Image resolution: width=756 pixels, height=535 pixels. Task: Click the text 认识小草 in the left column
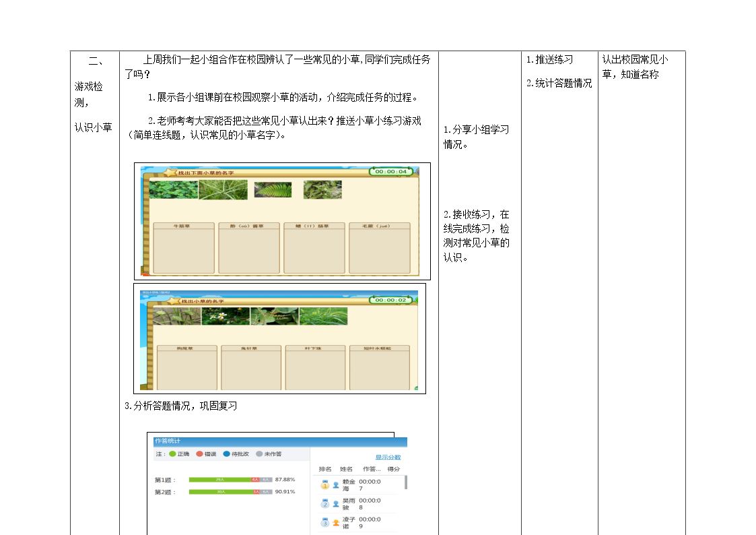pos(93,127)
